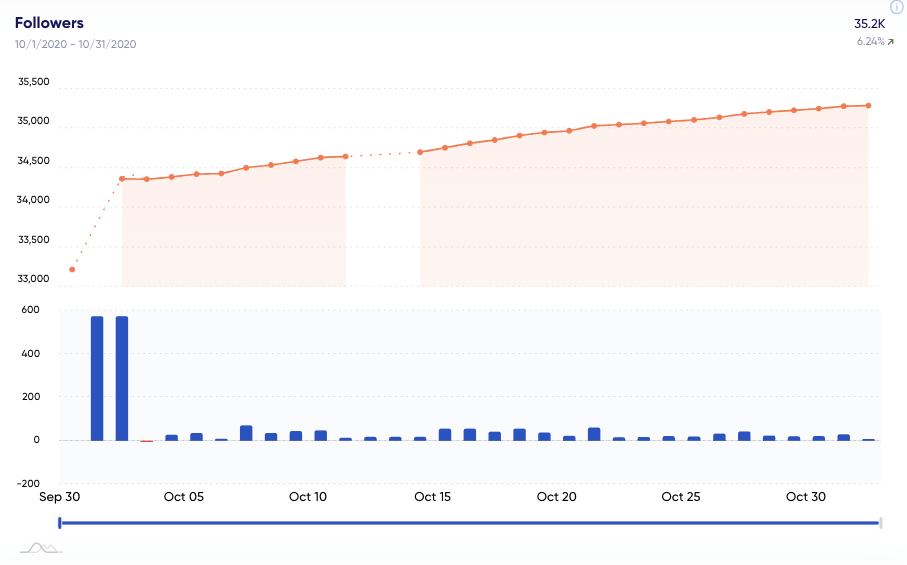The height and width of the screenshot is (565, 907).
Task: Click the Oct 30 x-axis label
Action: 805,497
